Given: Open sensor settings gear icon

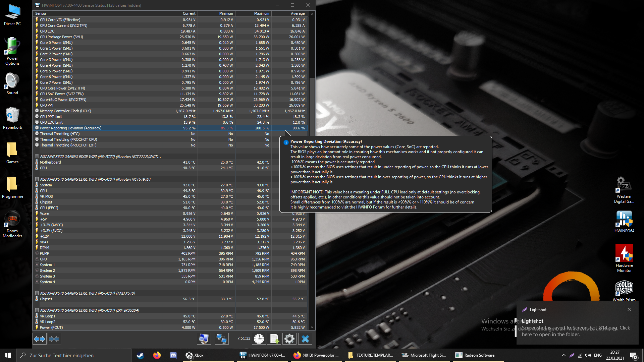Looking at the screenshot, I should pyautogui.click(x=289, y=339).
